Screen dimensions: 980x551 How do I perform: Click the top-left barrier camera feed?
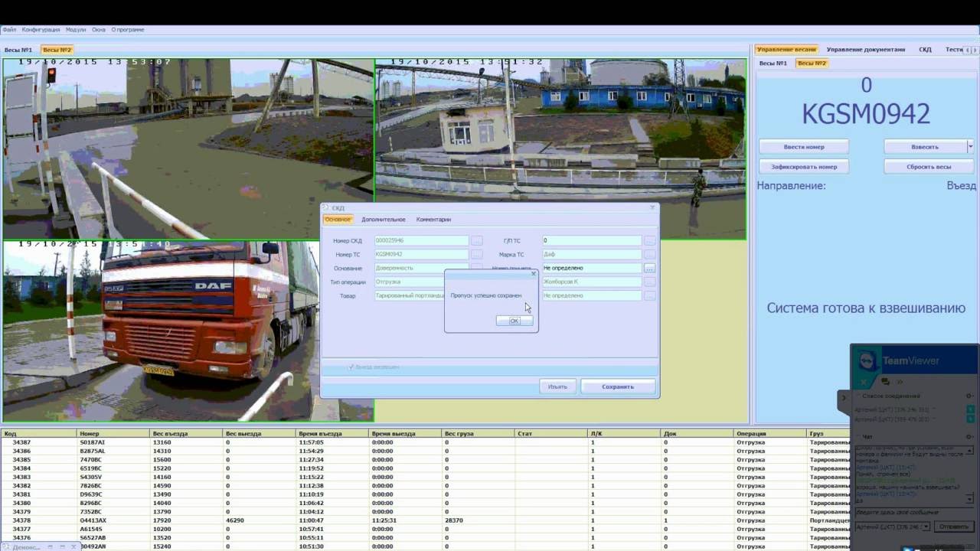pos(188,149)
